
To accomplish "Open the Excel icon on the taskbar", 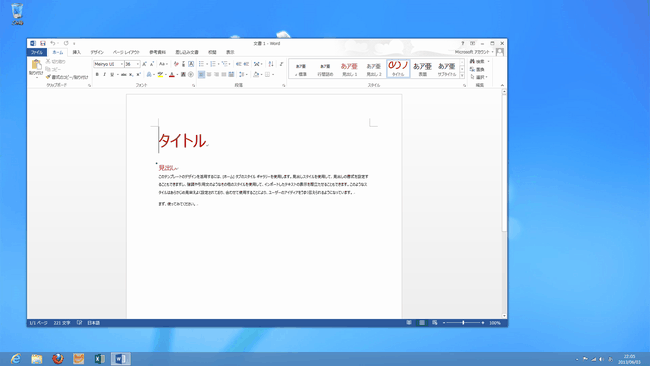I will coord(99,359).
